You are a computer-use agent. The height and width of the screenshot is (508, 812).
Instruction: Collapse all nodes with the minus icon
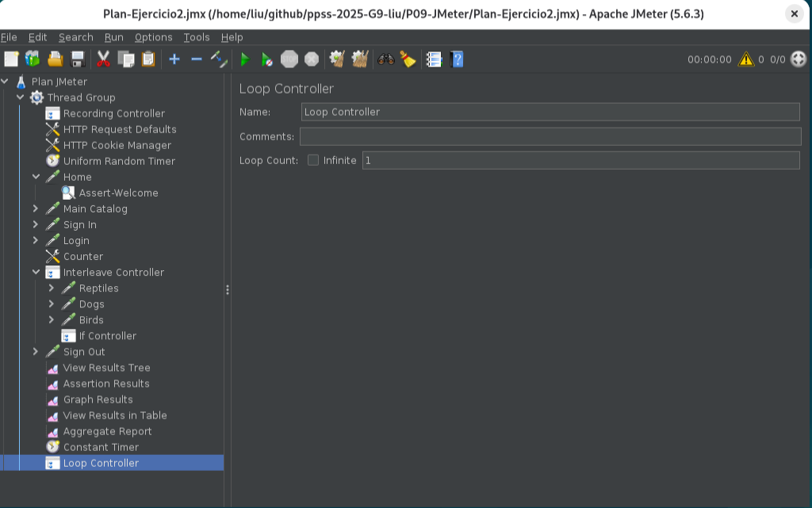pyautogui.click(x=197, y=59)
